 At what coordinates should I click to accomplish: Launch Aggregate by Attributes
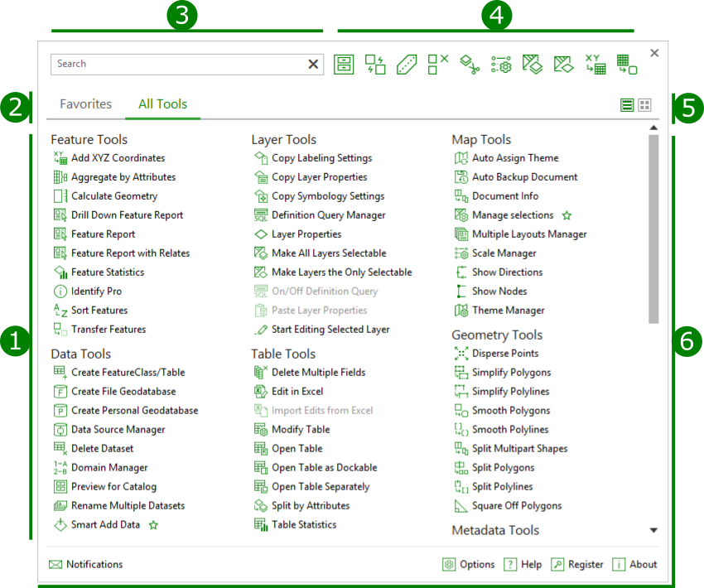(x=114, y=177)
